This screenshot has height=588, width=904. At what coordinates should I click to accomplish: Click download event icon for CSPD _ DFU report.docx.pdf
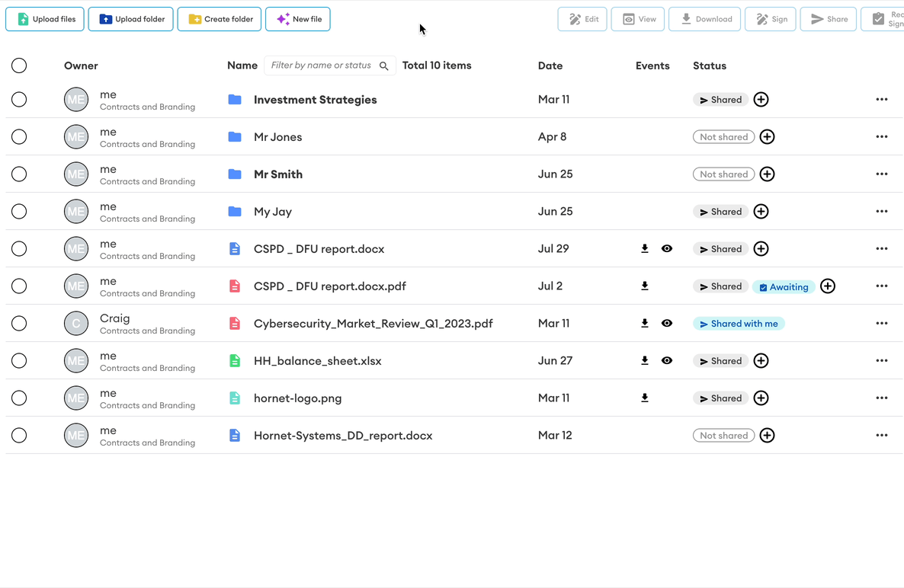(645, 286)
